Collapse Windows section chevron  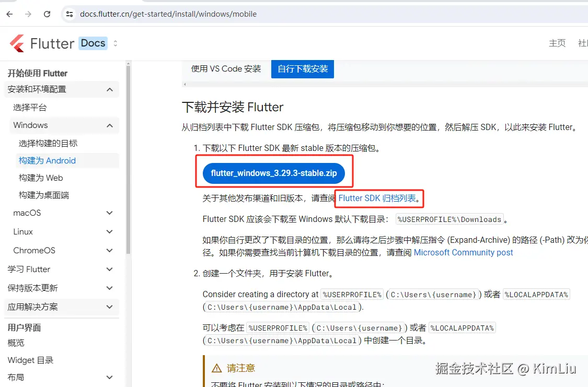click(x=110, y=125)
